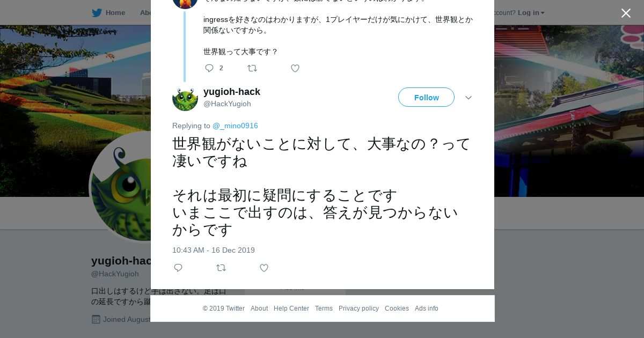The width and height of the screenshot is (644, 338).
Task: Reply to the parent tweet
Action: click(209, 68)
